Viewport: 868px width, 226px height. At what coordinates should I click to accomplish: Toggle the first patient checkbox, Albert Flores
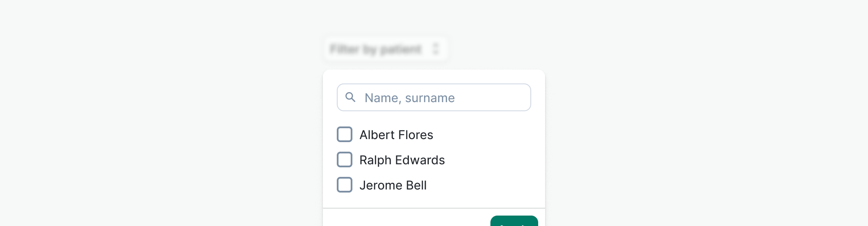(x=345, y=134)
